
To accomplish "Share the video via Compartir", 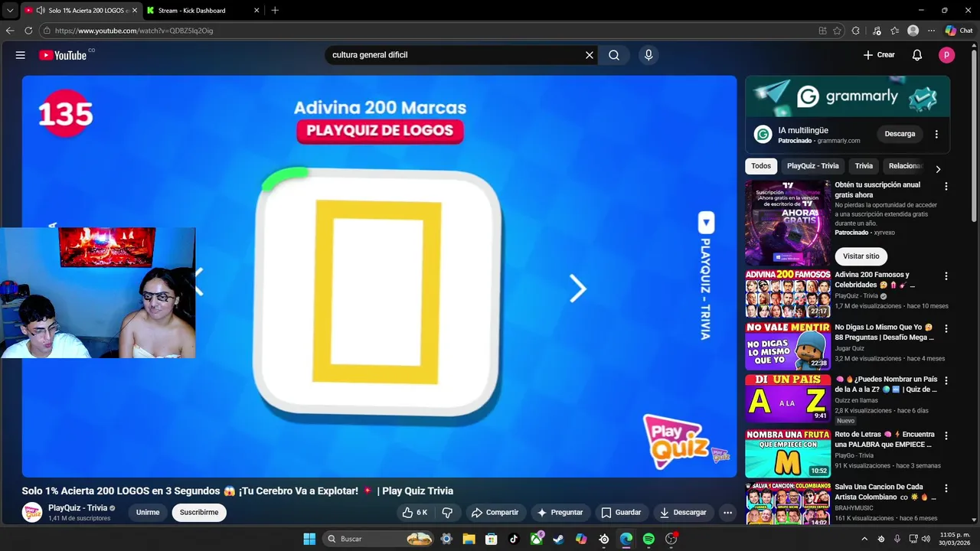I will [x=495, y=513].
